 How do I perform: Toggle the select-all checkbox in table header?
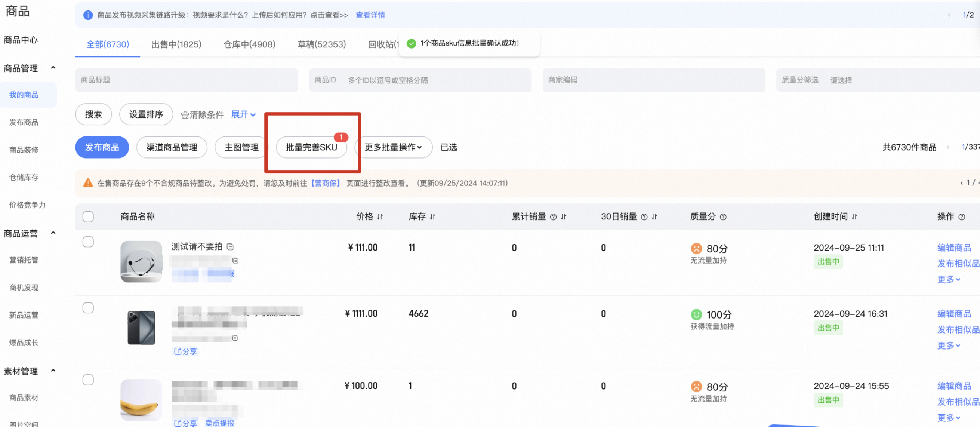point(88,216)
